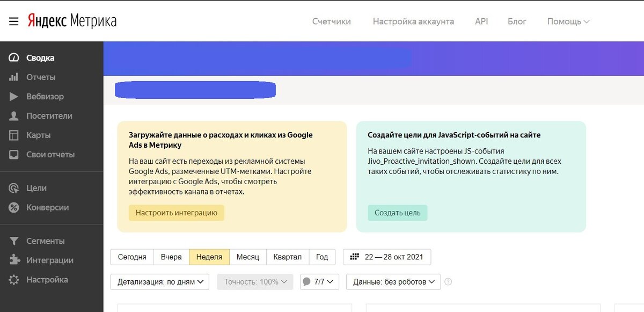Open the hamburger menu icon
The height and width of the screenshot is (312, 644).
tap(14, 21)
